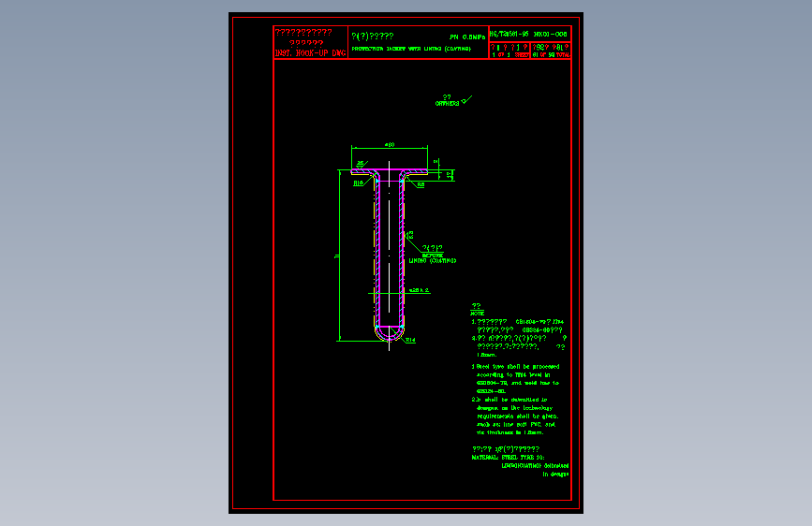Click the 'INST. HOOK-UP DWG' title text

coord(310,52)
